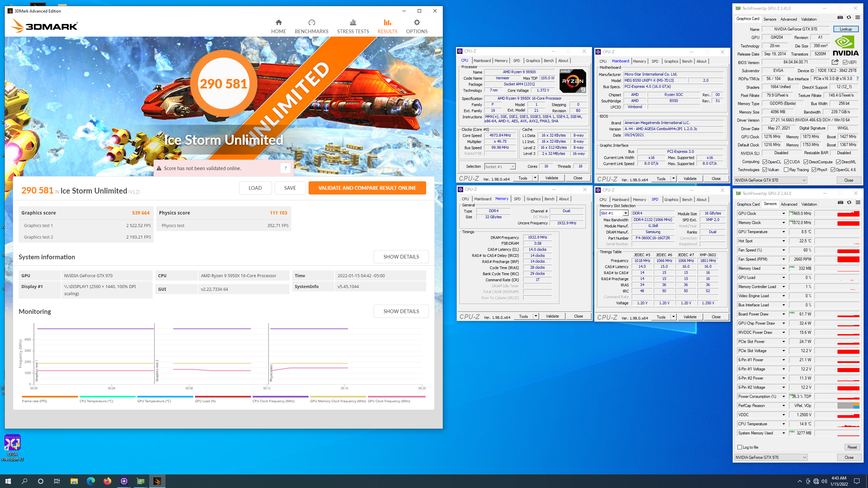868x488 pixels.
Task: Open the hamburger menu in GPU-Z Sensors window
Action: (858, 203)
